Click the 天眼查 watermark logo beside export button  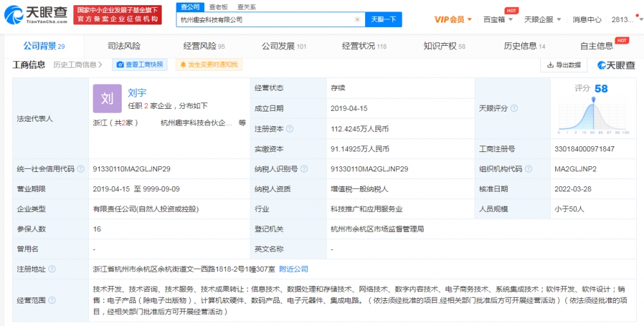616,65
